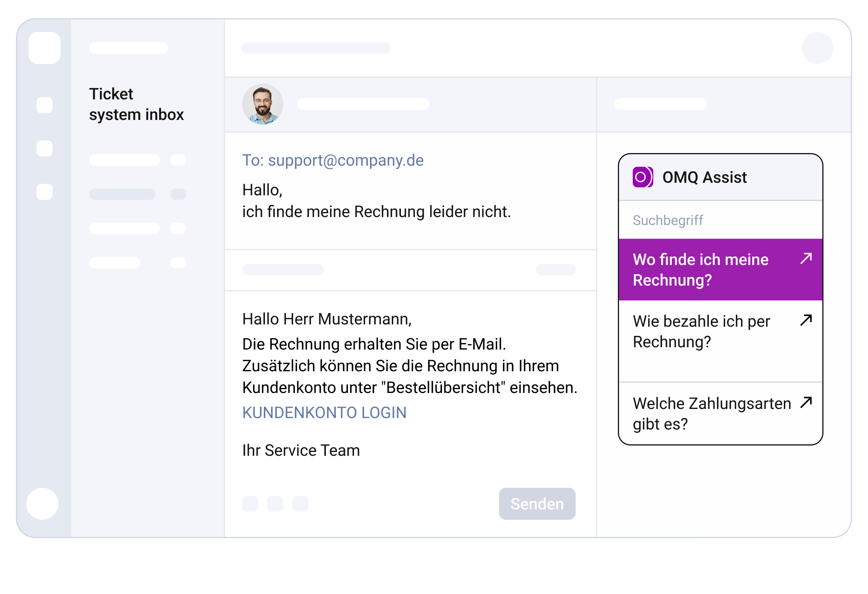Click the customer avatar photo
The image size is (868, 594).
click(263, 104)
